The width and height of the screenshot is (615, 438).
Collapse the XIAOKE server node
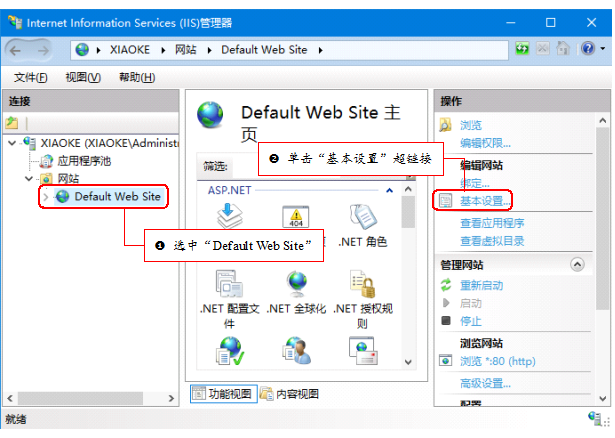tap(11, 142)
